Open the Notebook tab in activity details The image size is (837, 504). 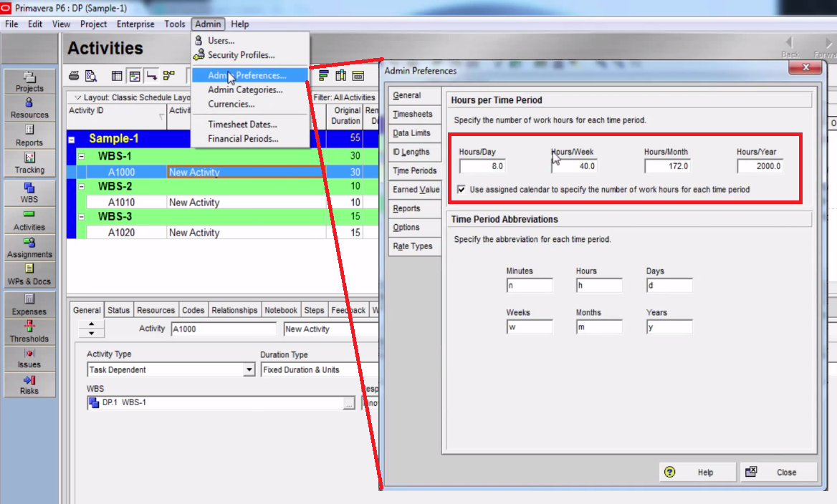point(281,311)
